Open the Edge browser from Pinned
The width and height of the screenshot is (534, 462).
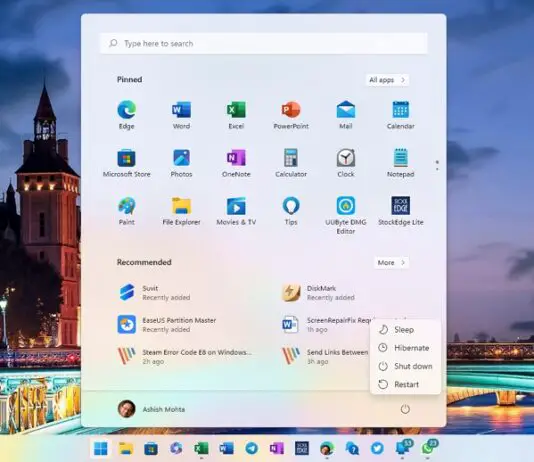click(x=126, y=115)
